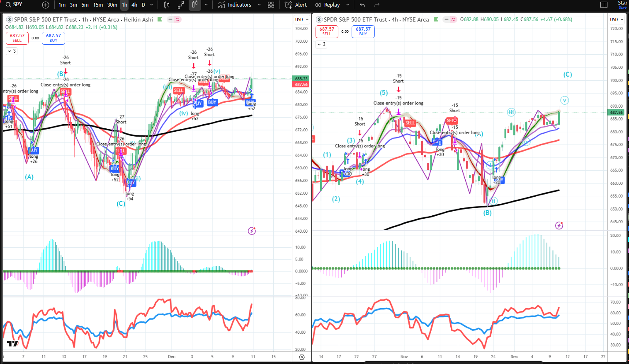Click the S symbol logo on 1h chart

pyautogui.click(x=10, y=19)
